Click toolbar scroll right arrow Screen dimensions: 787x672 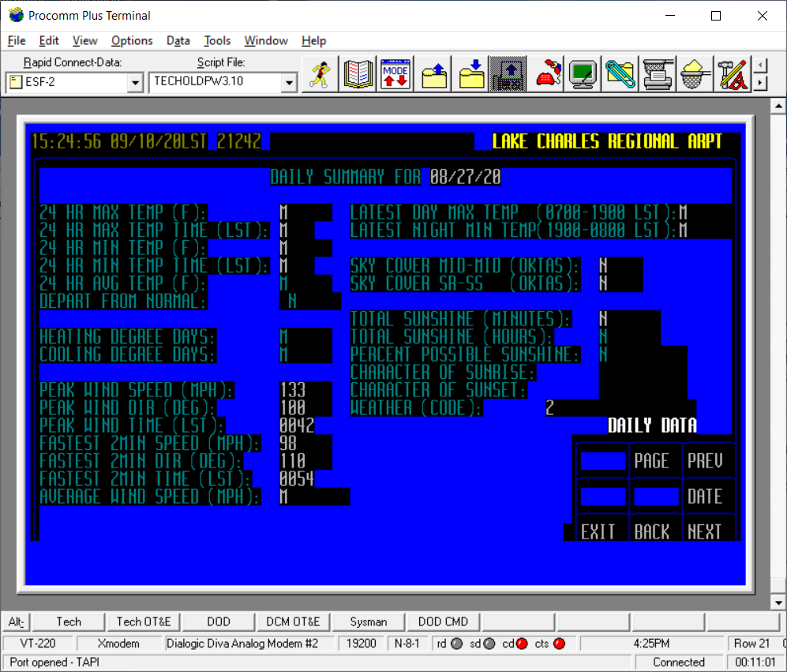[x=760, y=82]
